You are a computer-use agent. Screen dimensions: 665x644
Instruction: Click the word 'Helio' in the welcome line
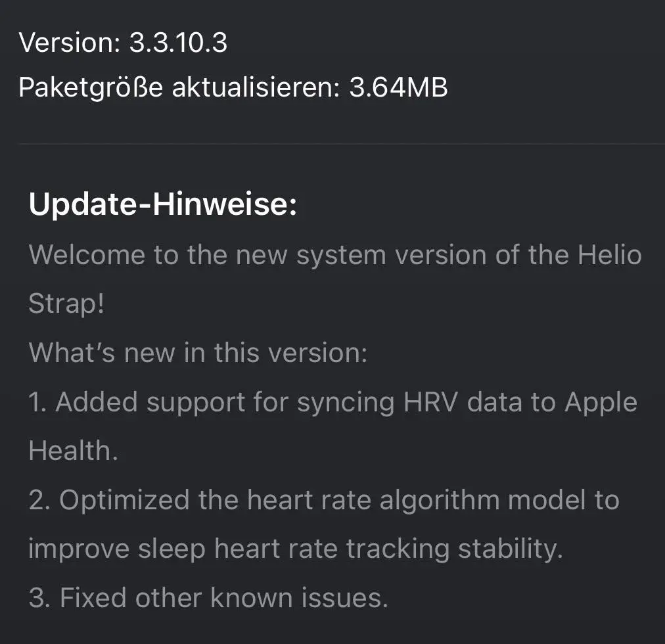point(610,254)
